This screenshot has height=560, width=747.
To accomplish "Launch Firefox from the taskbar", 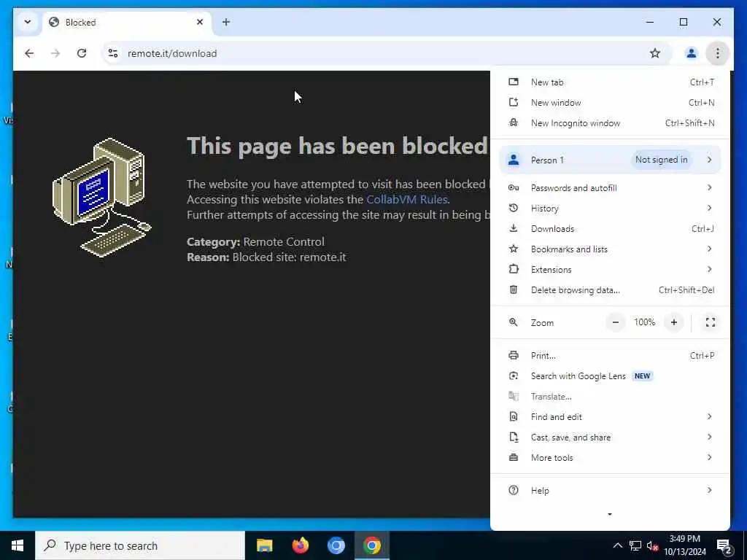I will (x=300, y=545).
